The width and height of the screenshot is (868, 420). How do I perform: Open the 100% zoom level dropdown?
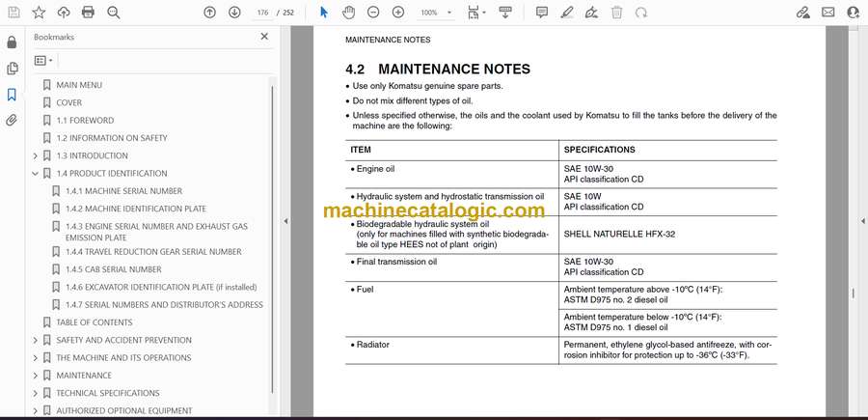click(436, 13)
